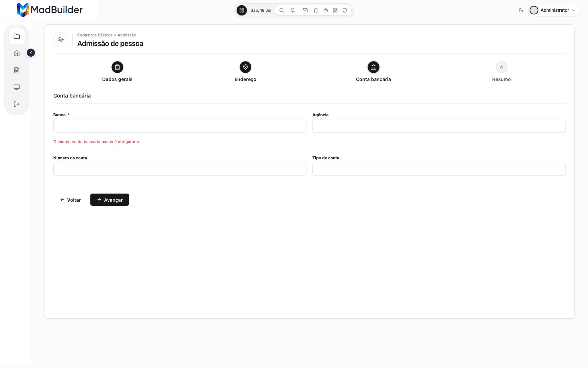The width and height of the screenshot is (588, 368).
Task: Click the MadBuilder logo
Action: [50, 10]
